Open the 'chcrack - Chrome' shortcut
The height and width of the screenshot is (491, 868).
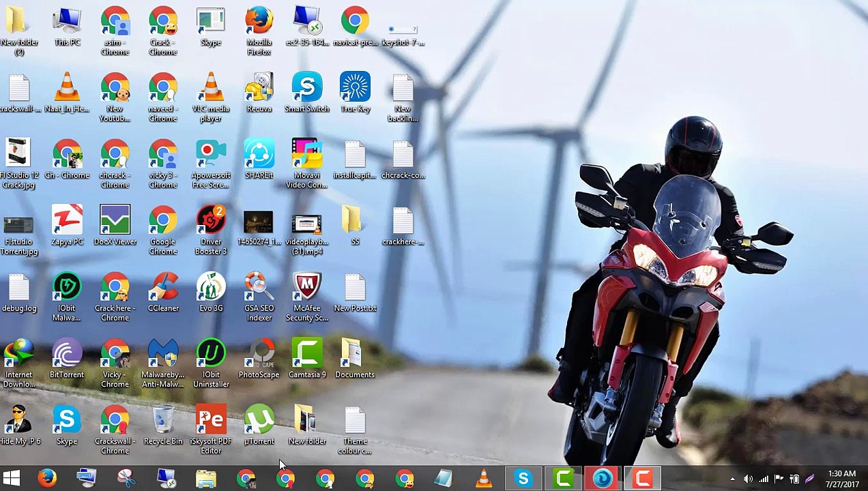point(115,164)
